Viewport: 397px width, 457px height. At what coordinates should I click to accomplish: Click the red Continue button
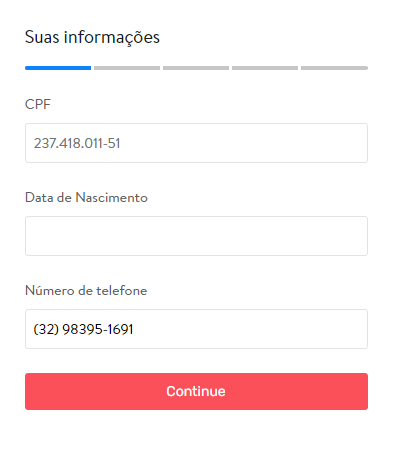[x=196, y=391]
